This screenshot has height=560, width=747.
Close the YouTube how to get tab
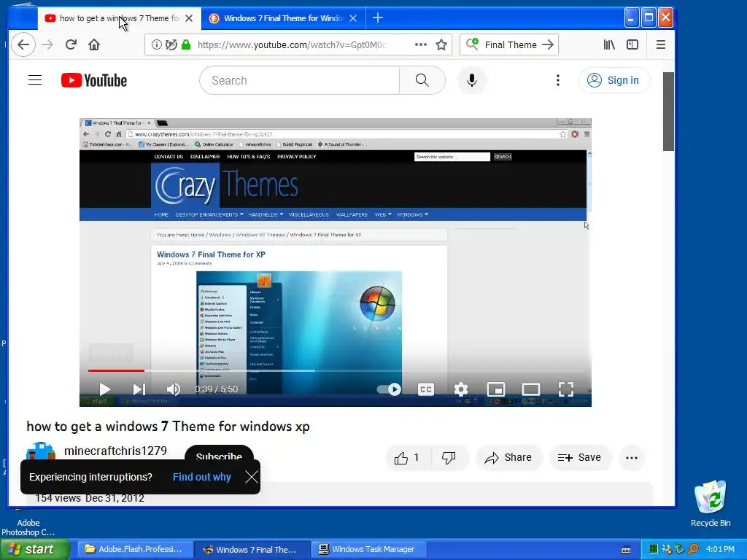coord(189,18)
